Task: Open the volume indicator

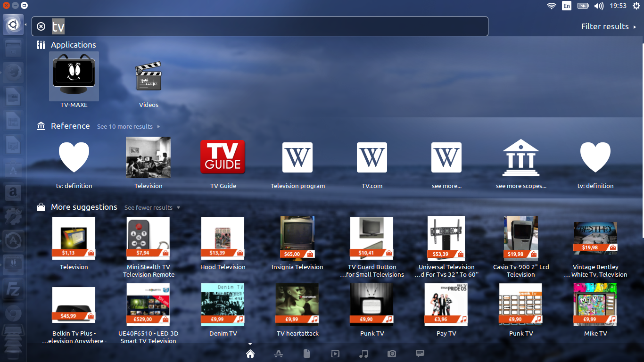Action: [599, 6]
